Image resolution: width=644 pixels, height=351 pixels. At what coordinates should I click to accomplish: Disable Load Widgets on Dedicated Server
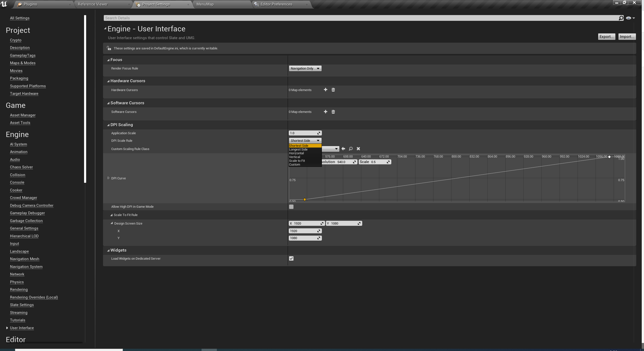291,258
